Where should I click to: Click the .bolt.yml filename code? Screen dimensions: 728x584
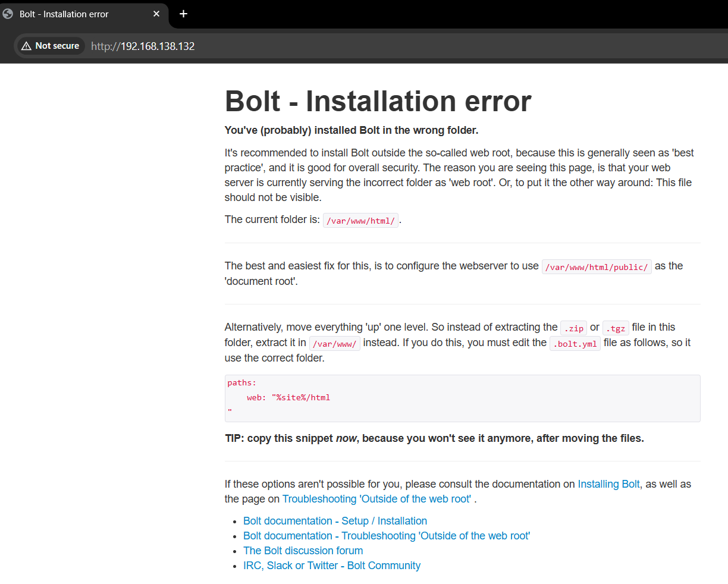coord(575,344)
